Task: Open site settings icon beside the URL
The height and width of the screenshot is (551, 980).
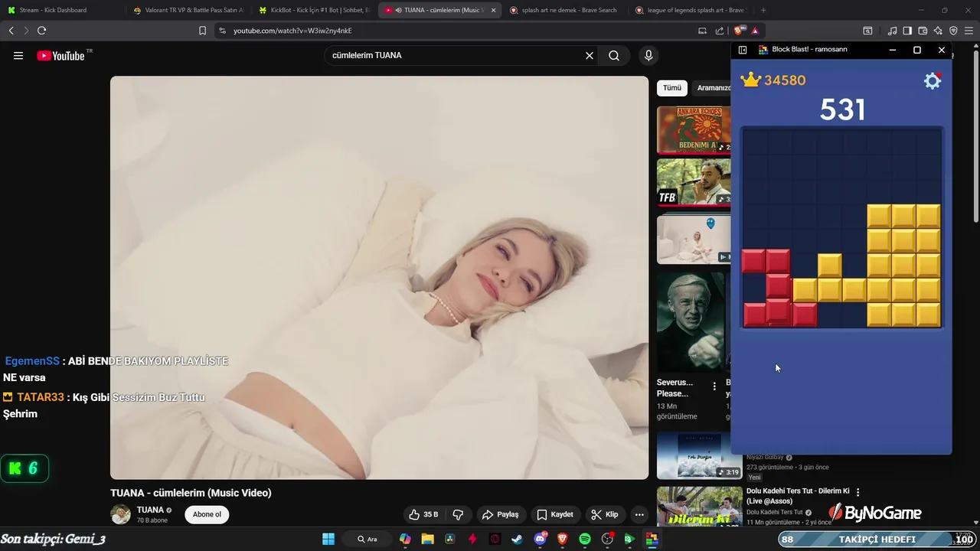Action: click(x=222, y=31)
